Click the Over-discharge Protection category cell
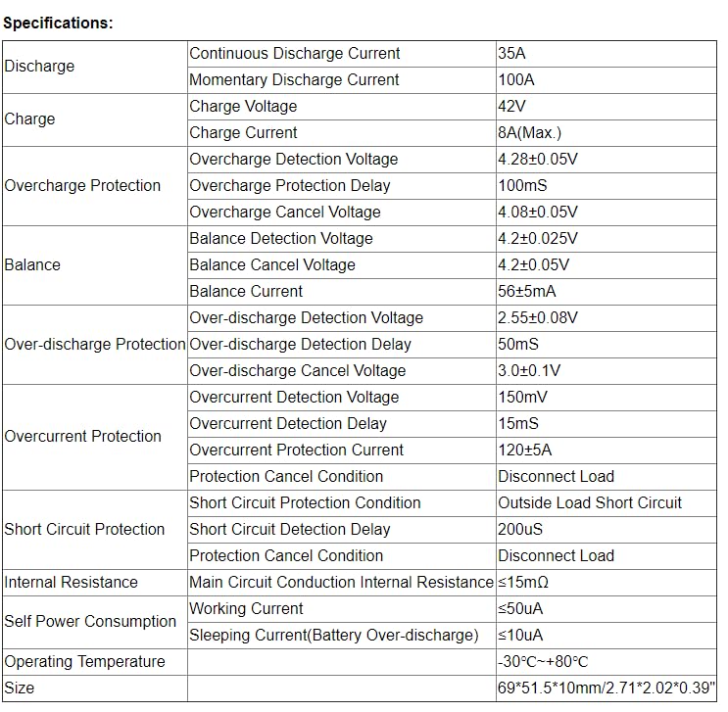This screenshot has width=728, height=712. tap(95, 345)
